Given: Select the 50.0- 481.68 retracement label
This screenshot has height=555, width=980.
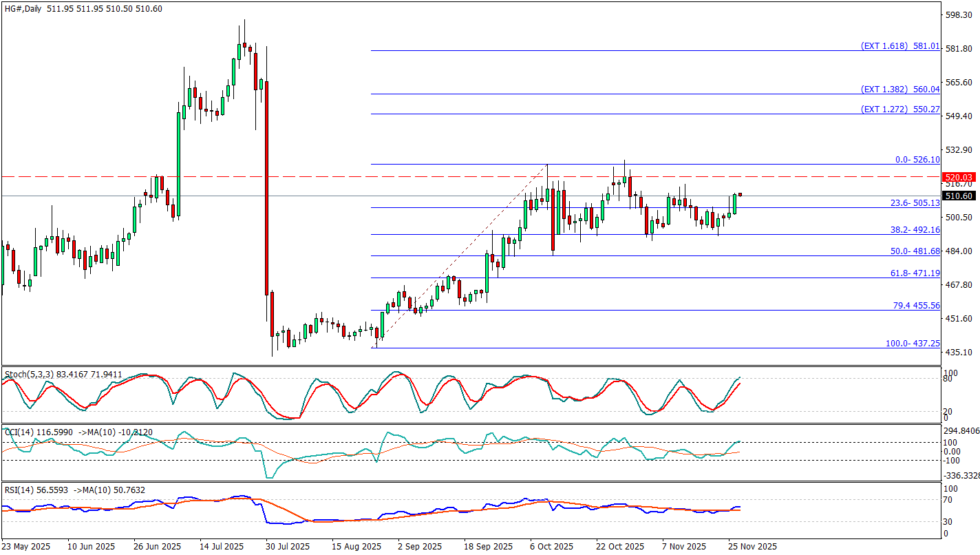Looking at the screenshot, I should pyautogui.click(x=915, y=251).
